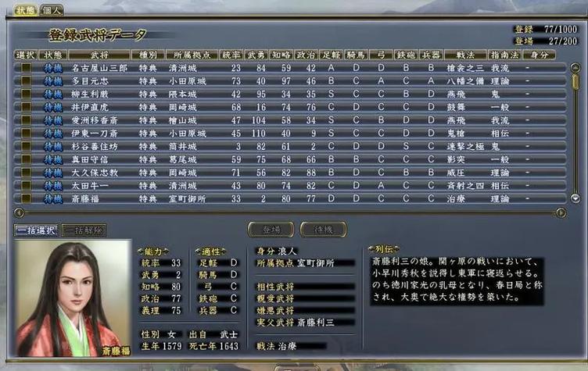Click 室町御所 in the 斎藤福 row

(x=187, y=198)
